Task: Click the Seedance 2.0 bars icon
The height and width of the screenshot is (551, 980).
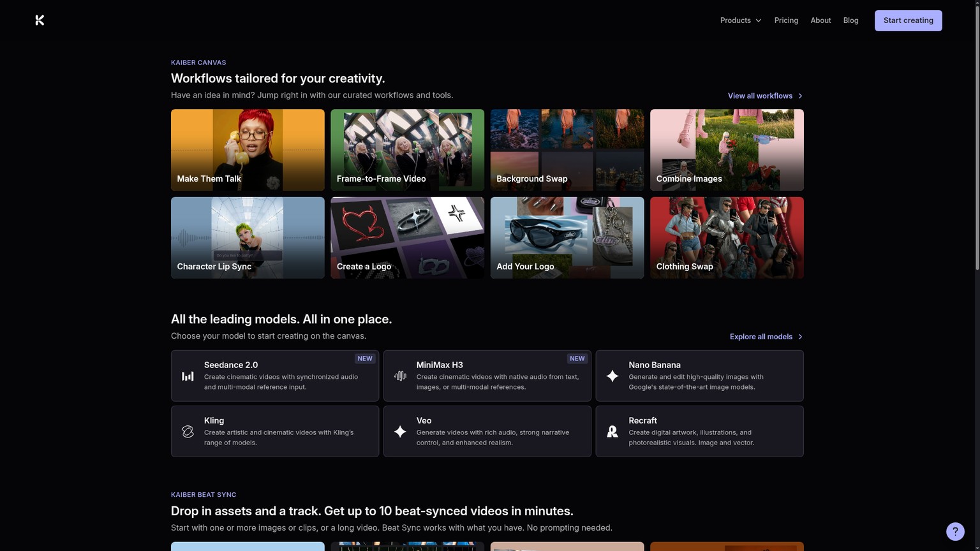Action: (188, 376)
